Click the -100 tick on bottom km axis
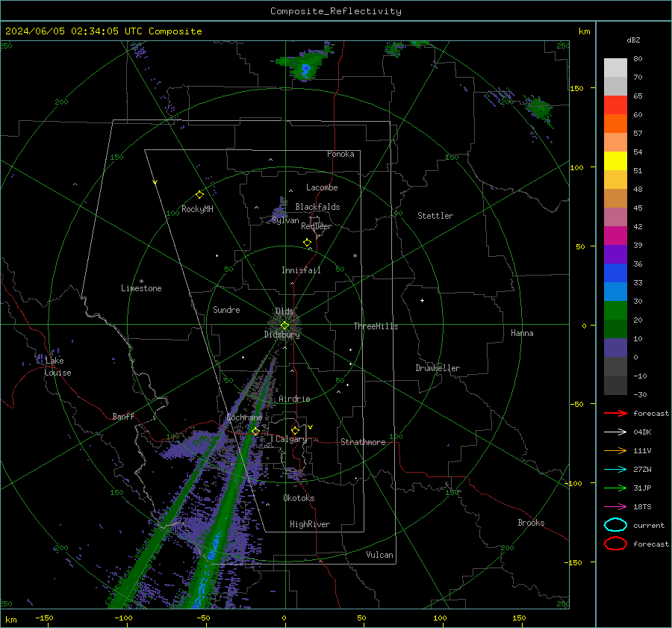The height and width of the screenshot is (628, 672). click(x=123, y=618)
